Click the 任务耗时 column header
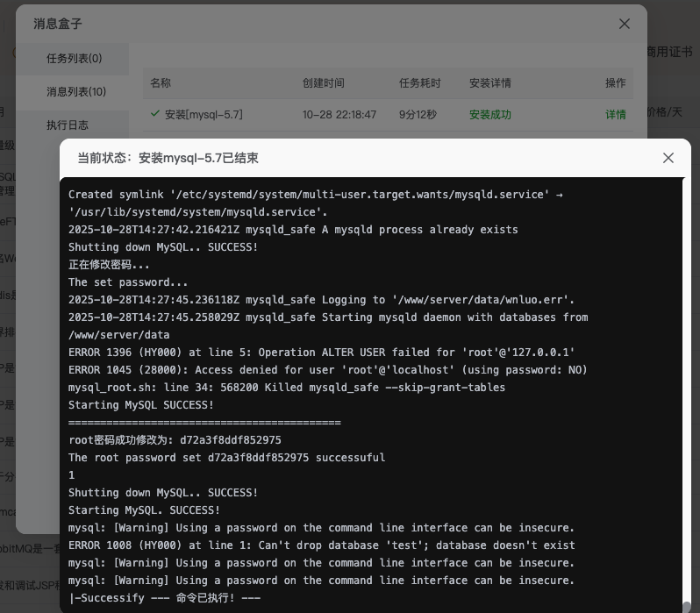This screenshot has height=613, width=700. coord(420,83)
